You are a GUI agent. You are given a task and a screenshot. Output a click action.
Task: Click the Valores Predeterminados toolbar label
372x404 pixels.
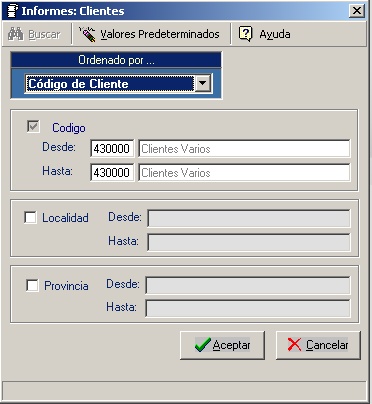(160, 34)
